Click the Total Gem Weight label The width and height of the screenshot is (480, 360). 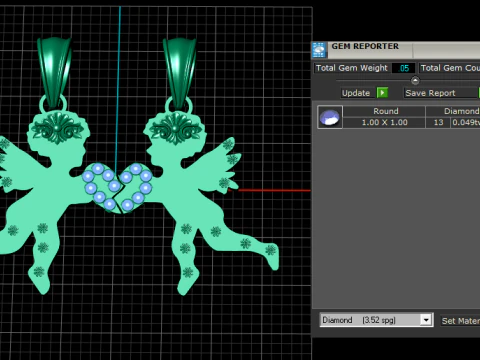[x=352, y=68]
